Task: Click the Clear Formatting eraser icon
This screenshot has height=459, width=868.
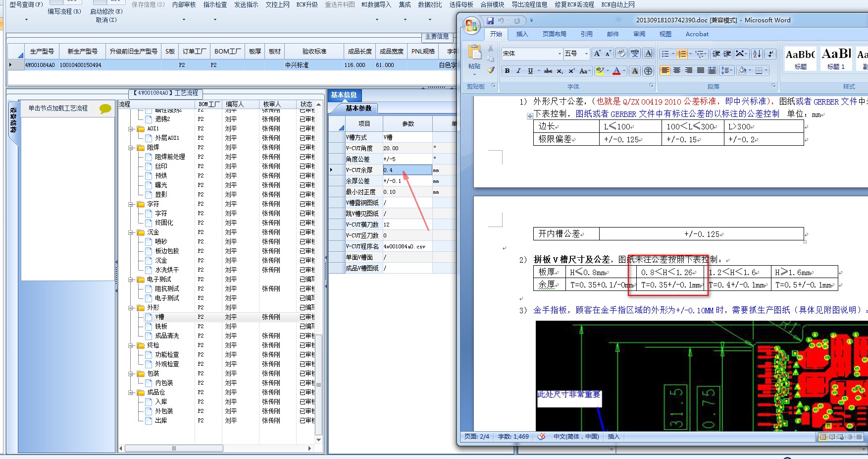Action: point(621,53)
